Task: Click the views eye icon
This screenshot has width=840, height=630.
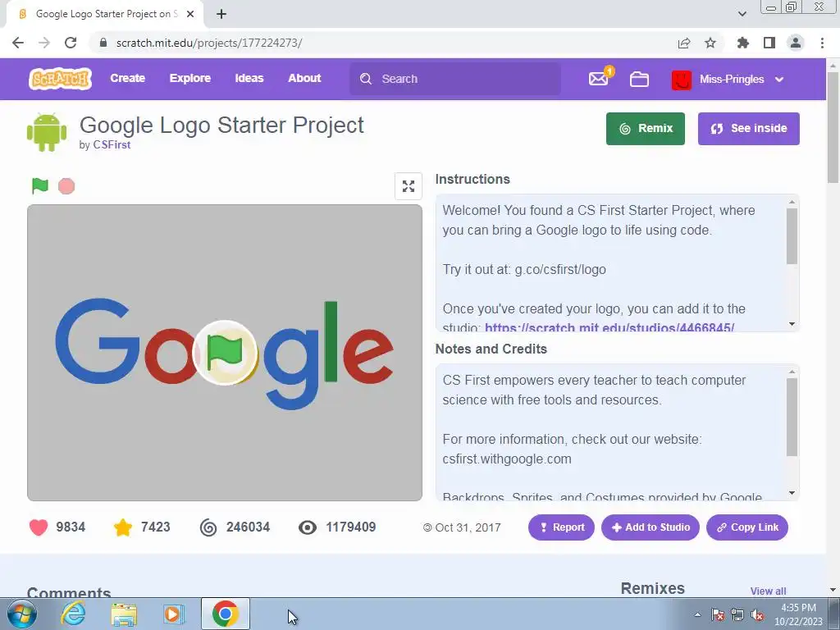Action: (x=308, y=527)
